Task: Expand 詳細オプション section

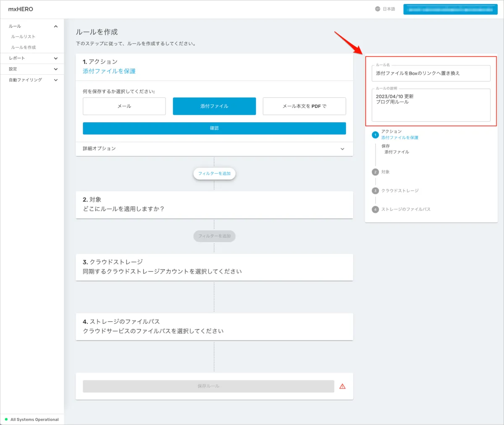Action: [214, 149]
